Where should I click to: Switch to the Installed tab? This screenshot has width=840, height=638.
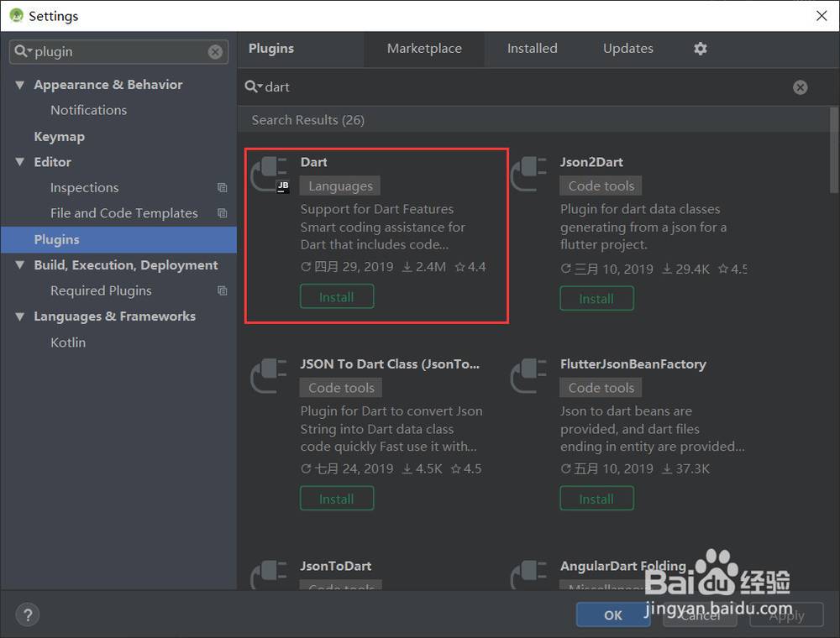532,49
